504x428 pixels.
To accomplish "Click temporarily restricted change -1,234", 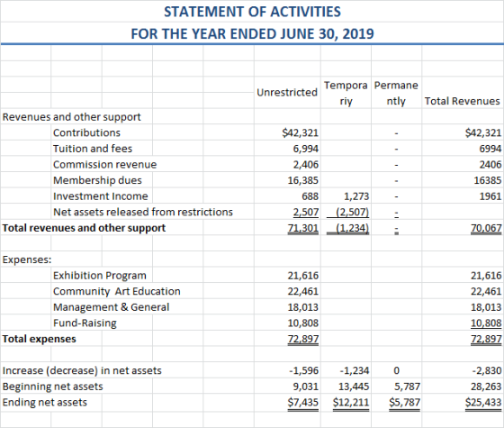I will [355, 370].
